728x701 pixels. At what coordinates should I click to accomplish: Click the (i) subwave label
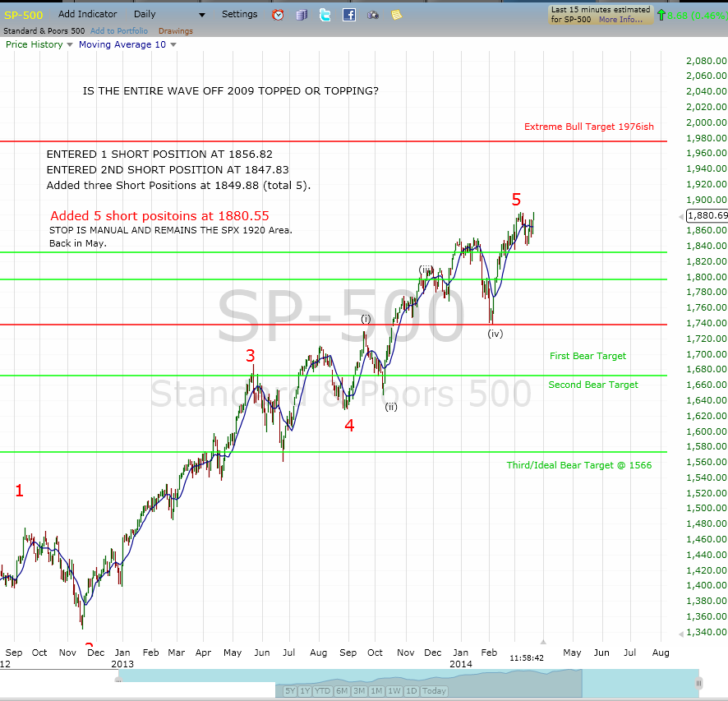pos(366,319)
